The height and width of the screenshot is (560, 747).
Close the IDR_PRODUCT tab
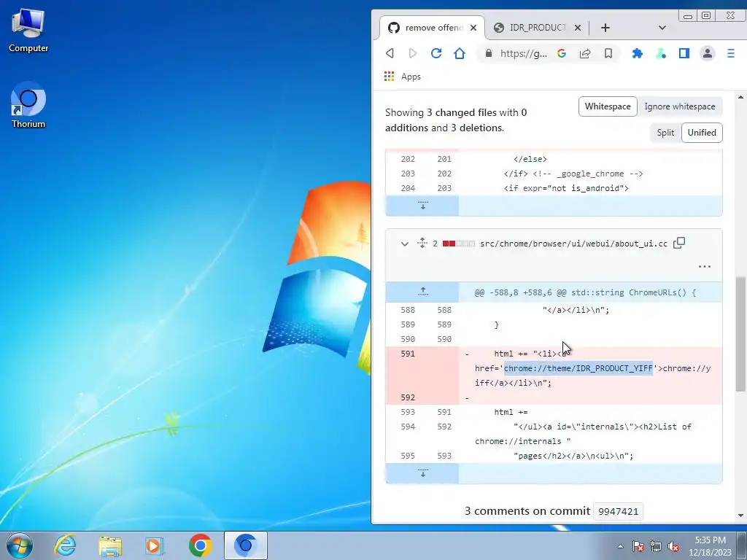point(578,28)
